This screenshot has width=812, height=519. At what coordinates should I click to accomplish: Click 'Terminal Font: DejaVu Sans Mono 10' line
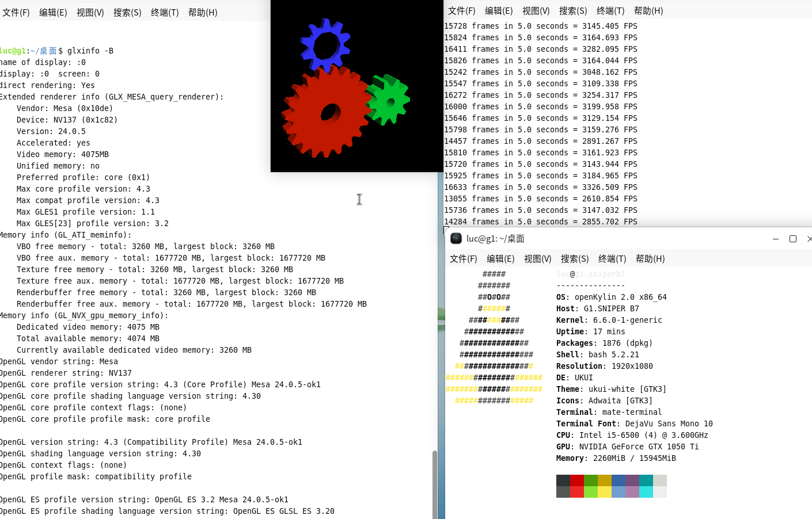click(x=635, y=423)
